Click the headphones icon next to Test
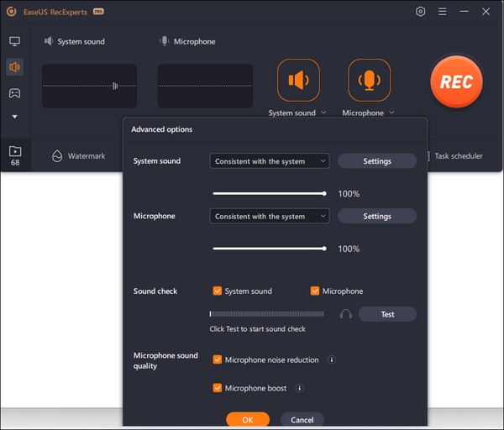The height and width of the screenshot is (430, 504). point(346,314)
